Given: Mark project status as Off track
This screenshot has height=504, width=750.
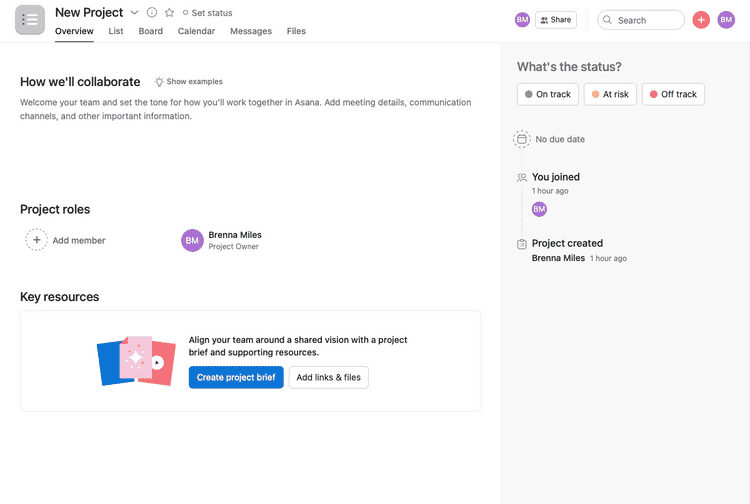Looking at the screenshot, I should coord(673,94).
